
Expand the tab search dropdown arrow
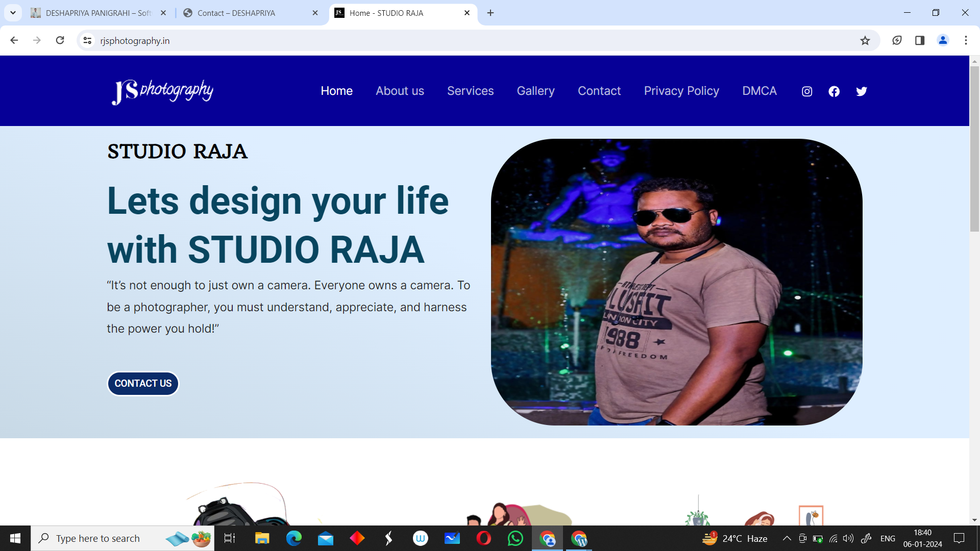(13, 13)
